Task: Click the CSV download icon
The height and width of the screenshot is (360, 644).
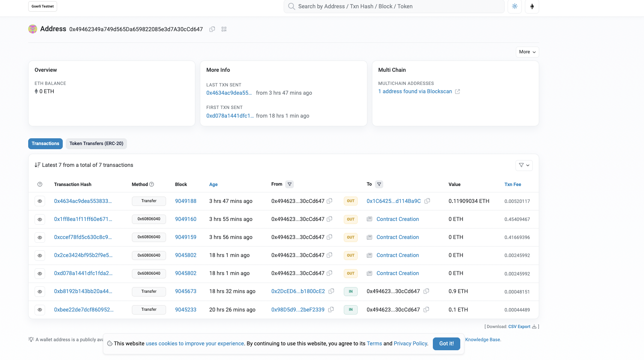Action: (x=534, y=327)
